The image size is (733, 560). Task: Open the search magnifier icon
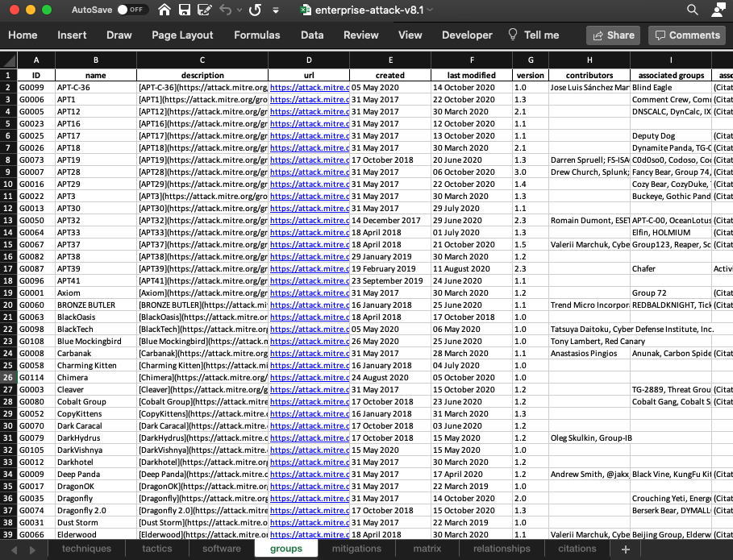692,10
